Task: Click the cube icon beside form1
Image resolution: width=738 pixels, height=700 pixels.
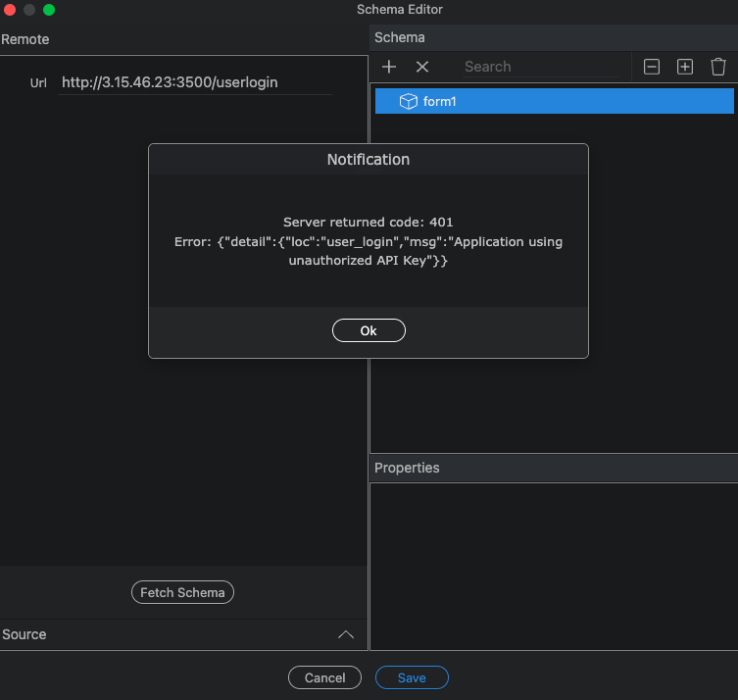Action: (409, 101)
